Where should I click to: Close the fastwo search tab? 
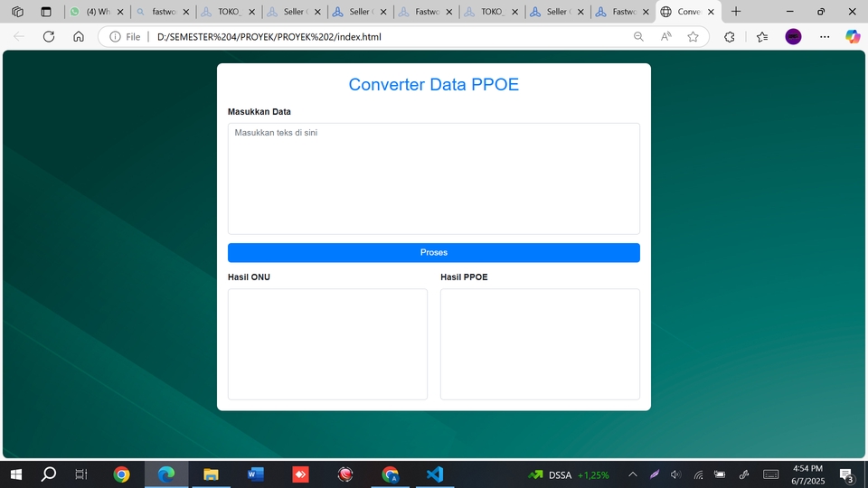pos(186,12)
